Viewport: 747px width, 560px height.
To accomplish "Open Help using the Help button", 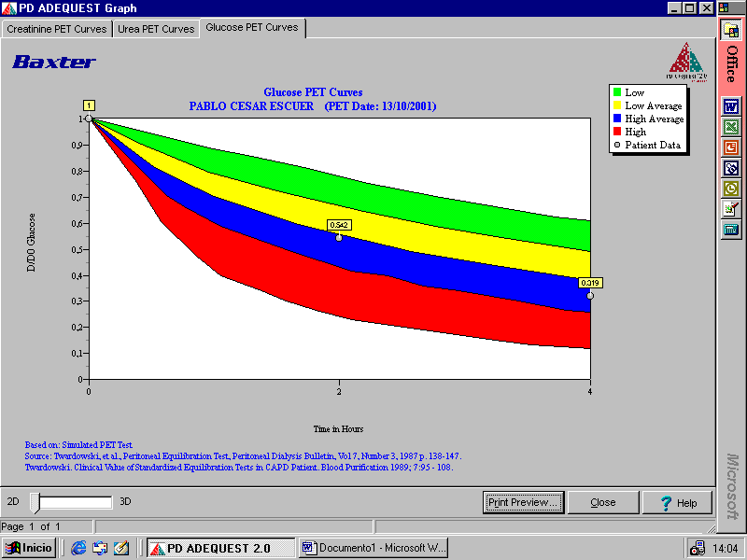I will click(678, 502).
